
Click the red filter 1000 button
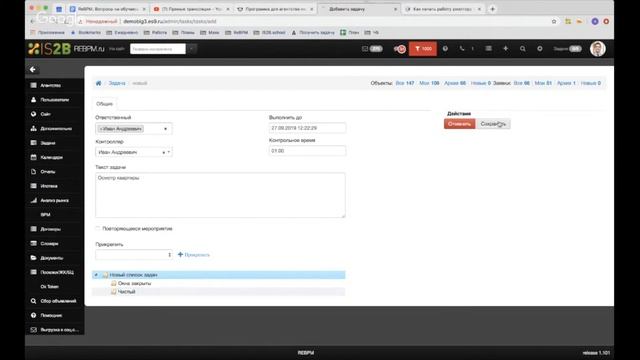[x=423, y=49]
